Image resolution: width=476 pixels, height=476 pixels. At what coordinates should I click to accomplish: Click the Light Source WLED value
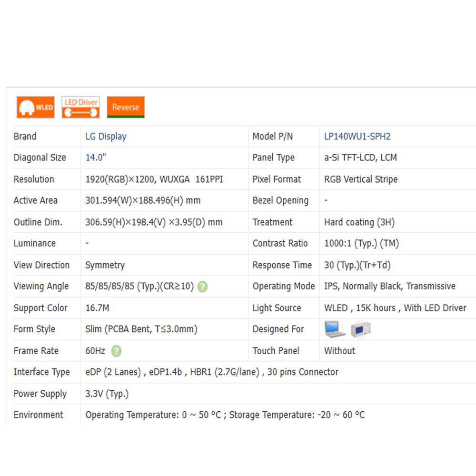coord(395,308)
